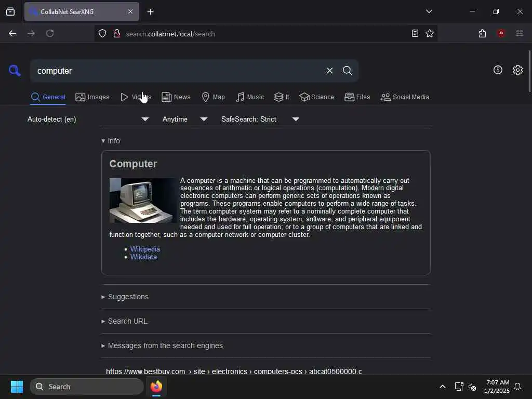Switch to the Images category
This screenshot has width=532, height=399.
click(x=92, y=97)
